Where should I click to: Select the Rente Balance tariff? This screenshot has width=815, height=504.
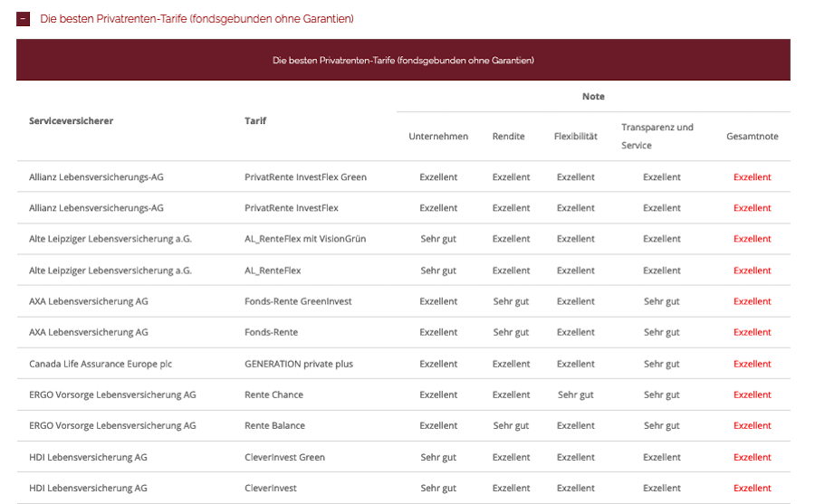(x=275, y=425)
